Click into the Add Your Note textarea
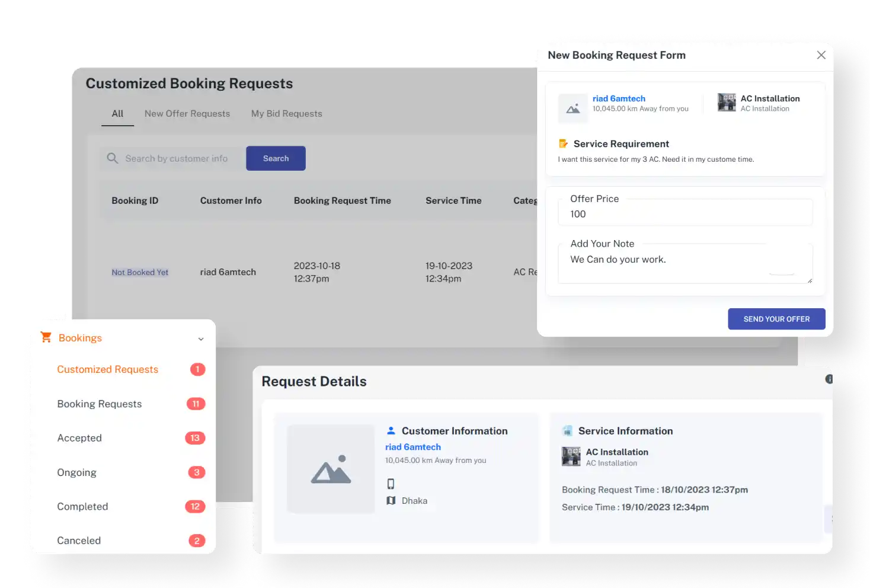870x588 pixels. pyautogui.click(x=685, y=263)
